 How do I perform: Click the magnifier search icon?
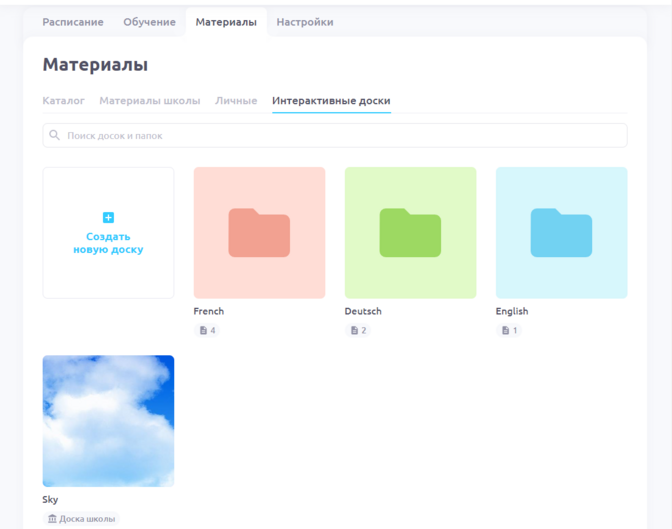tap(54, 135)
